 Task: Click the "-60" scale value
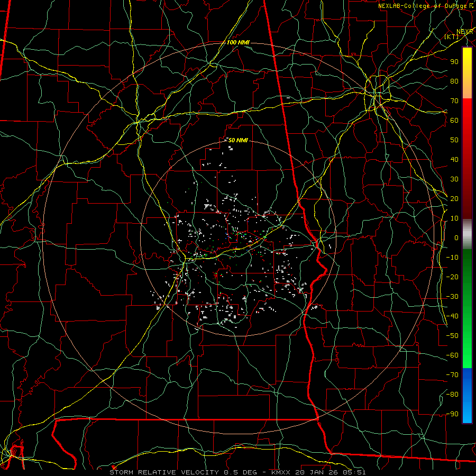click(x=452, y=355)
